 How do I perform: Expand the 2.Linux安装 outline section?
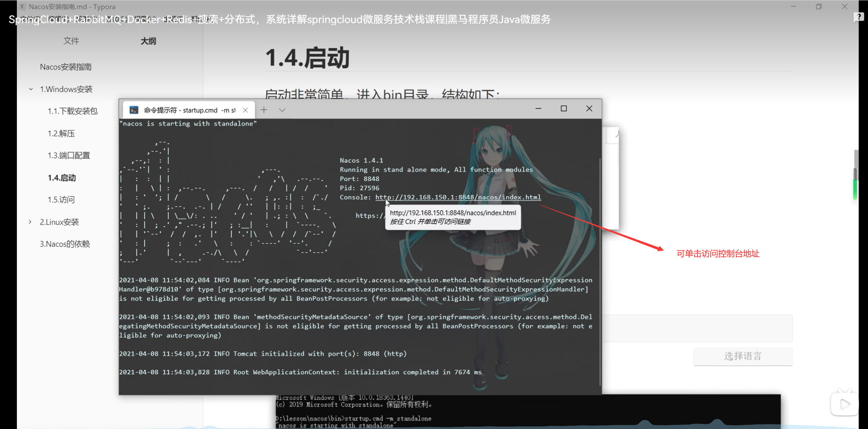30,222
